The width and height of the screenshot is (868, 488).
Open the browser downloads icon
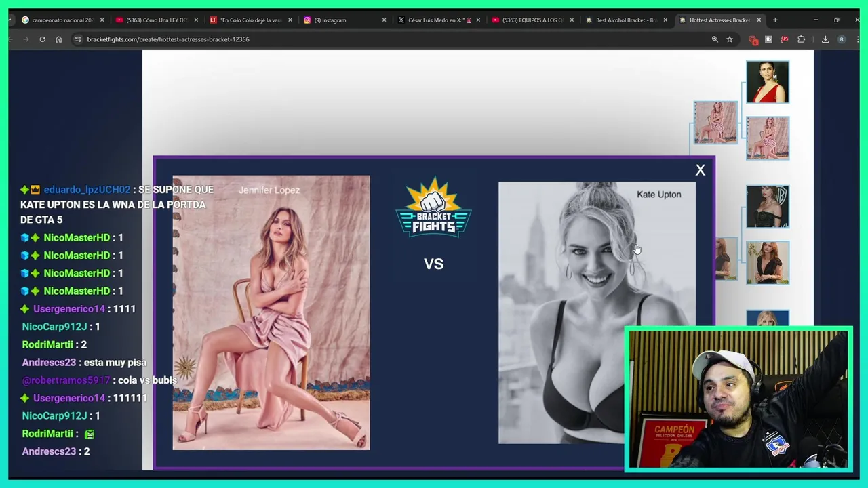[825, 39]
